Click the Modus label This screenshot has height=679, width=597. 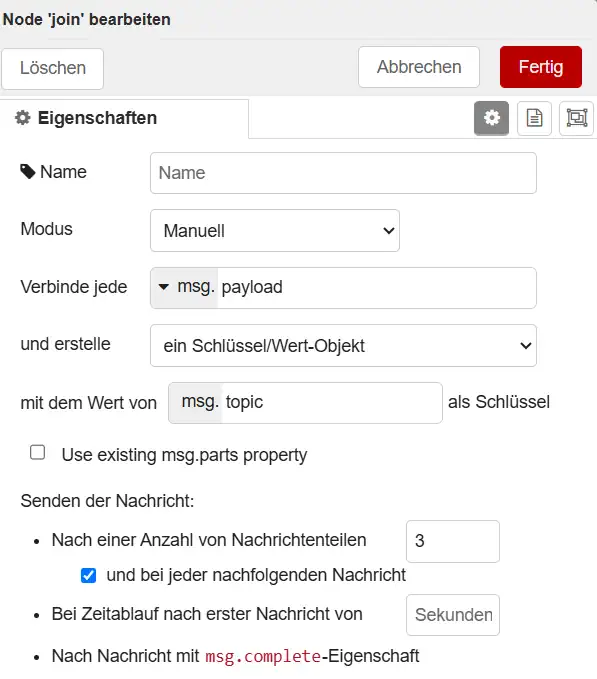click(x=47, y=229)
